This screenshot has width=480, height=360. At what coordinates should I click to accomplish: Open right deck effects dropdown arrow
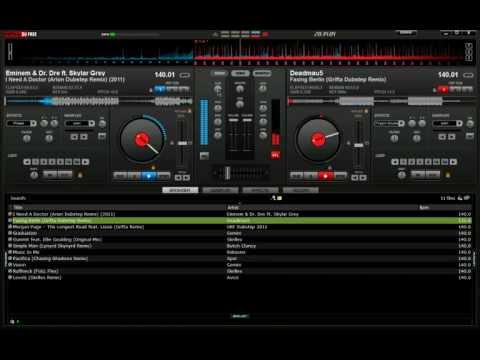(401, 123)
